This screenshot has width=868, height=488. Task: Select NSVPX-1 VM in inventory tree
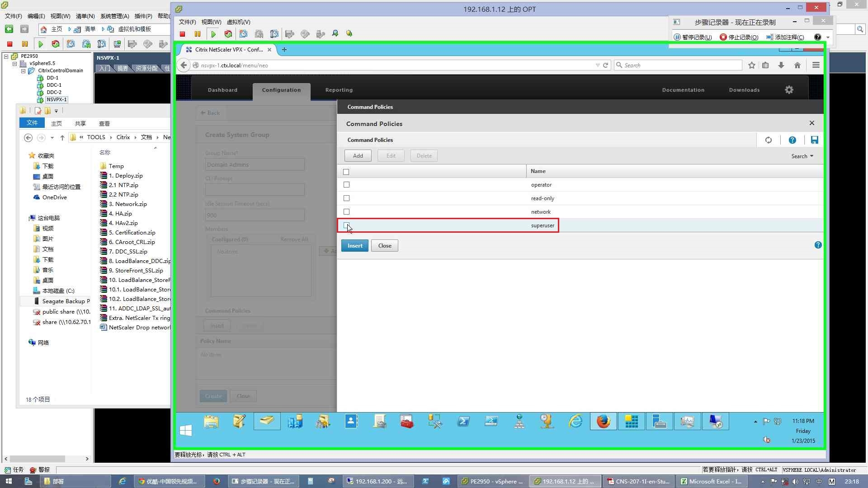[x=57, y=99]
